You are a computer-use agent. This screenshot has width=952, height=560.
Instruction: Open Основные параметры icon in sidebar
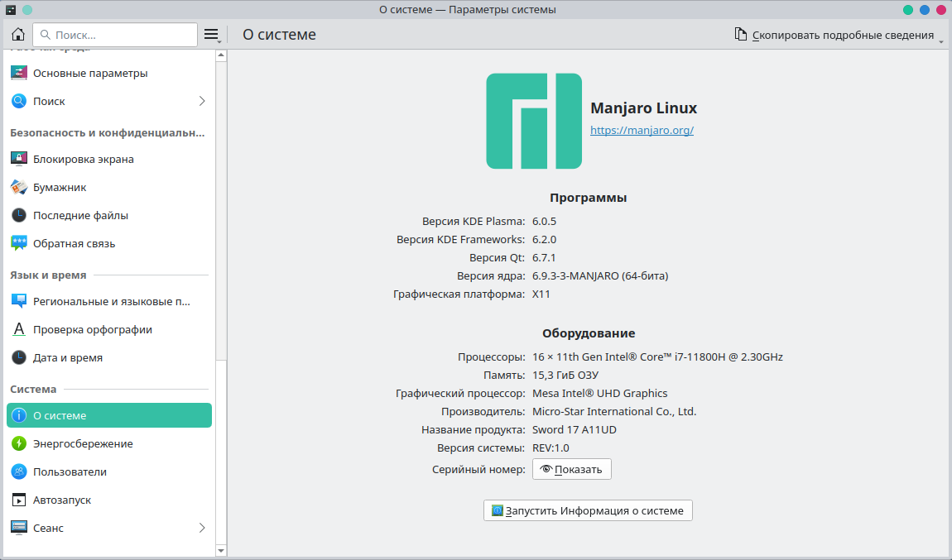19,73
